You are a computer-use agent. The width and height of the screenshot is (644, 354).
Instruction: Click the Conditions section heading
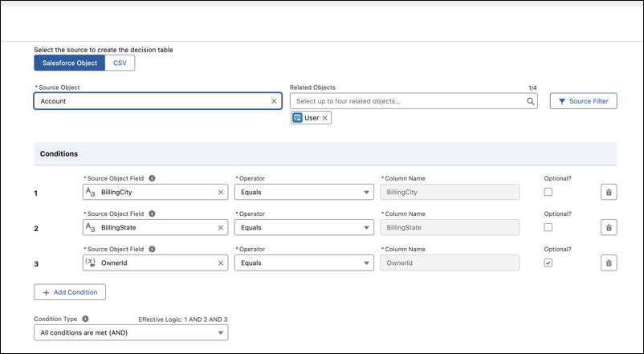(x=59, y=153)
